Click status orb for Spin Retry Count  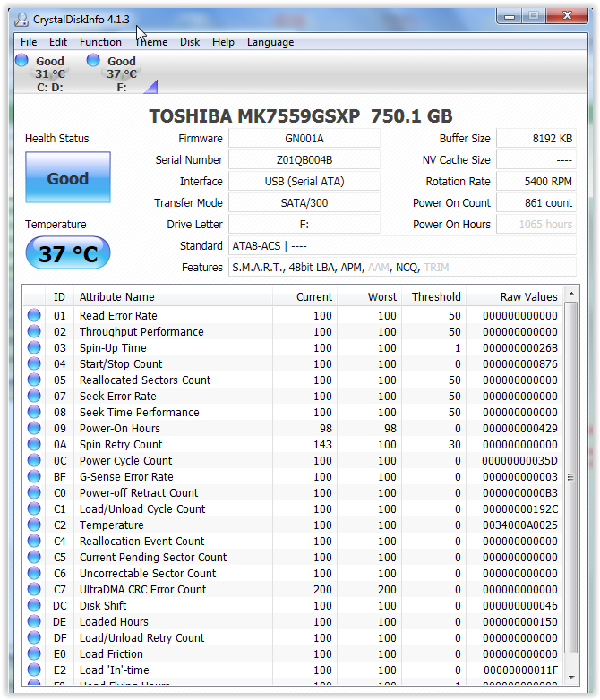34,444
